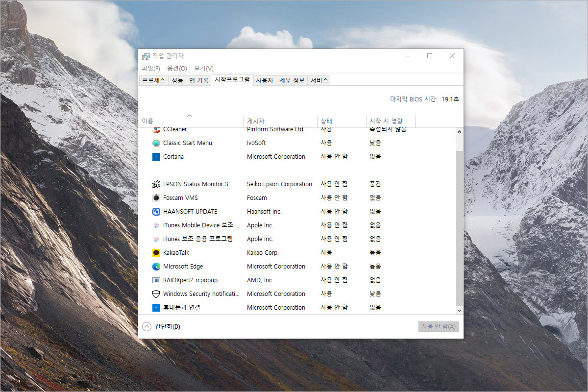Image resolution: width=588 pixels, height=392 pixels.
Task: Click the publisher Seiko Epson Corporation
Action: coord(279,184)
